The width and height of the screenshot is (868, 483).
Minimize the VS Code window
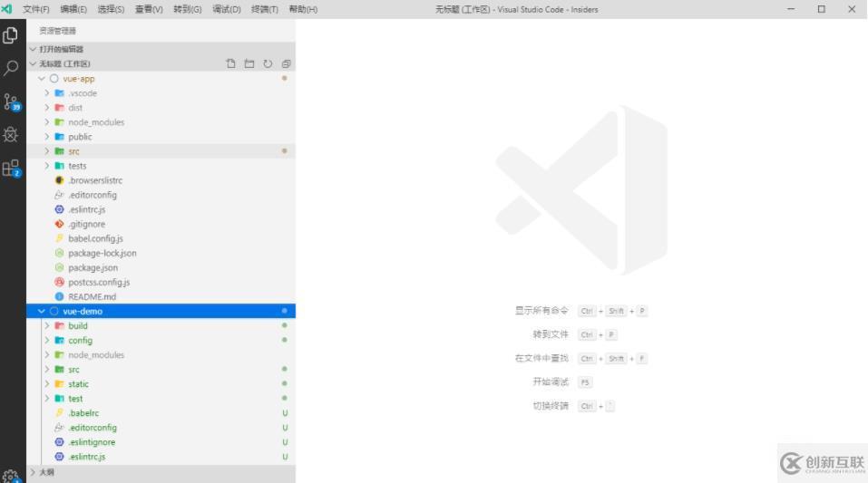pyautogui.click(x=791, y=9)
